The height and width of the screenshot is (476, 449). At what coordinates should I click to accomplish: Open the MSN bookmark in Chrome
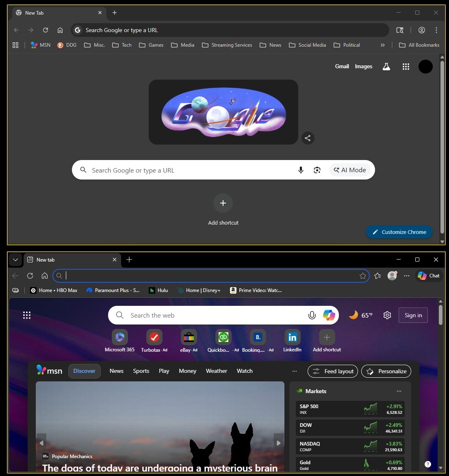(40, 45)
